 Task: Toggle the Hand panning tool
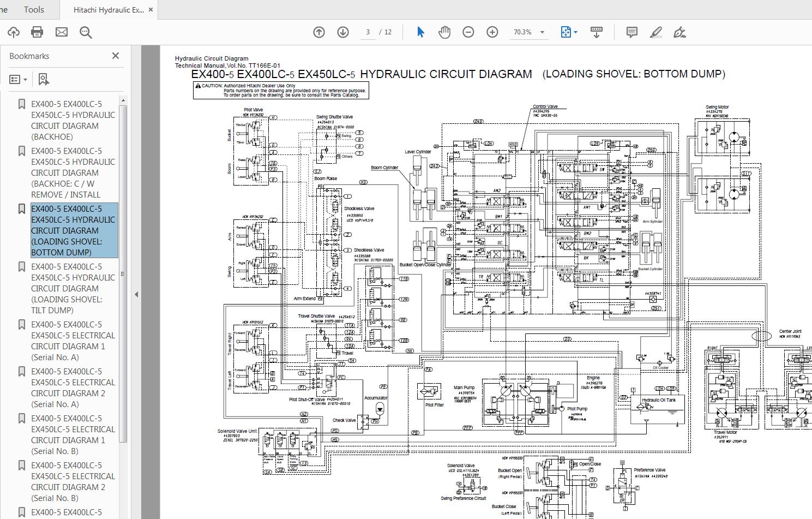click(x=444, y=32)
